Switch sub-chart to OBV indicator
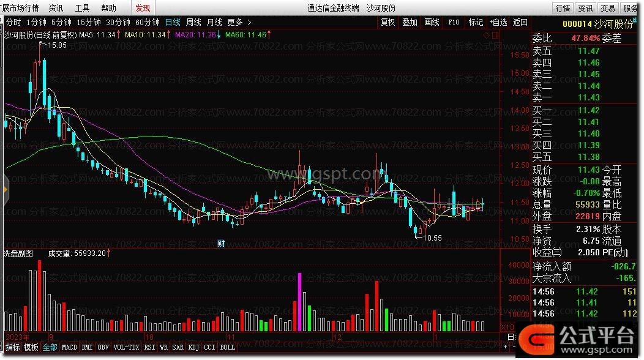 (x=103, y=347)
